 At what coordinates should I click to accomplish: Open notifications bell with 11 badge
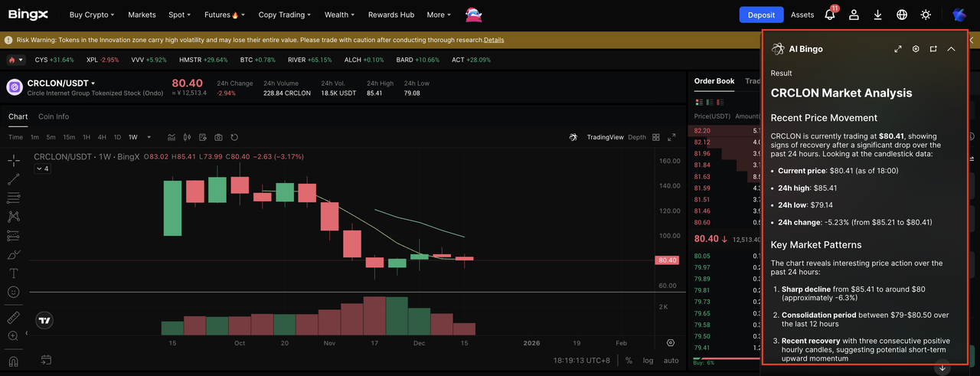pyautogui.click(x=830, y=15)
